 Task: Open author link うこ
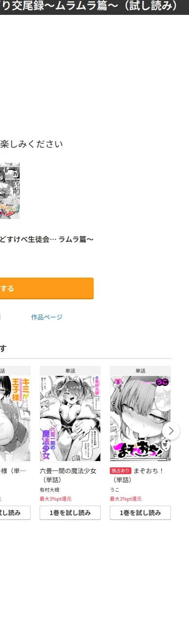click(115, 490)
